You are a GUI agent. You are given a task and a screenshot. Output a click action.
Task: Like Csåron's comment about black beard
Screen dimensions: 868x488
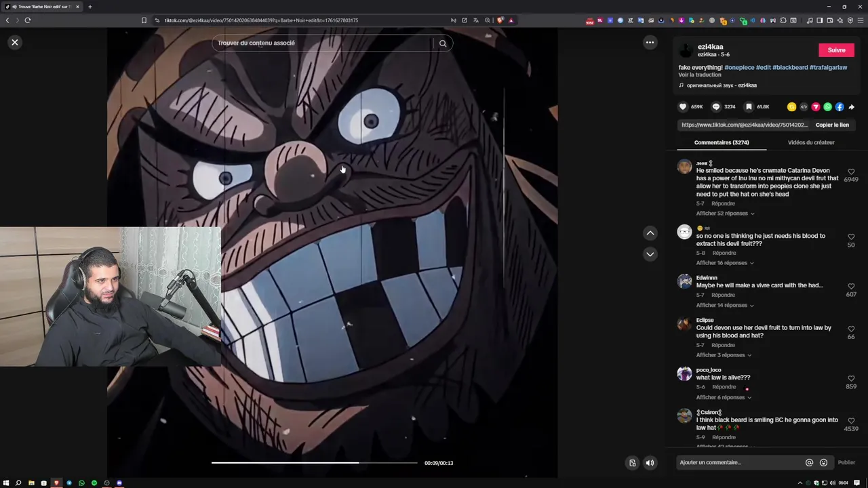point(851,421)
